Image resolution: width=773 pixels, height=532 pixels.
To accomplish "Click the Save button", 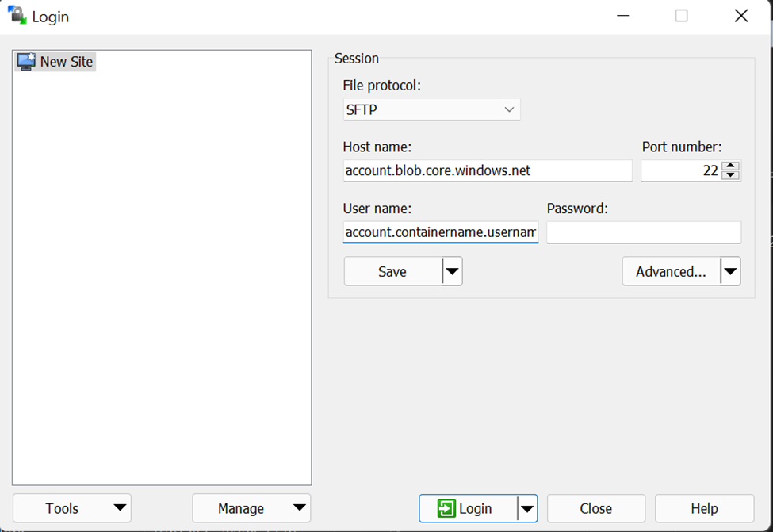I will [393, 271].
